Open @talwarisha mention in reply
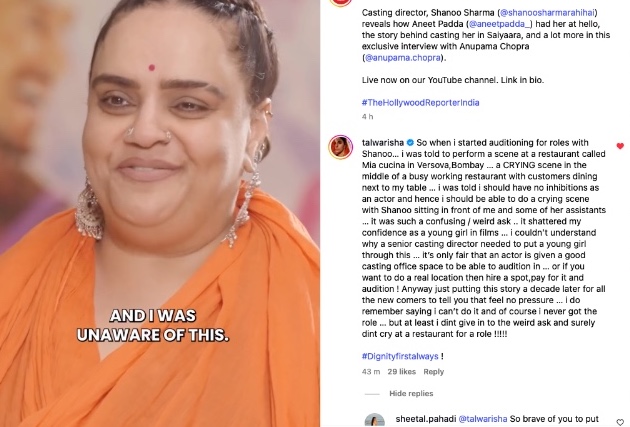The height and width of the screenshot is (427, 630). 483,419
